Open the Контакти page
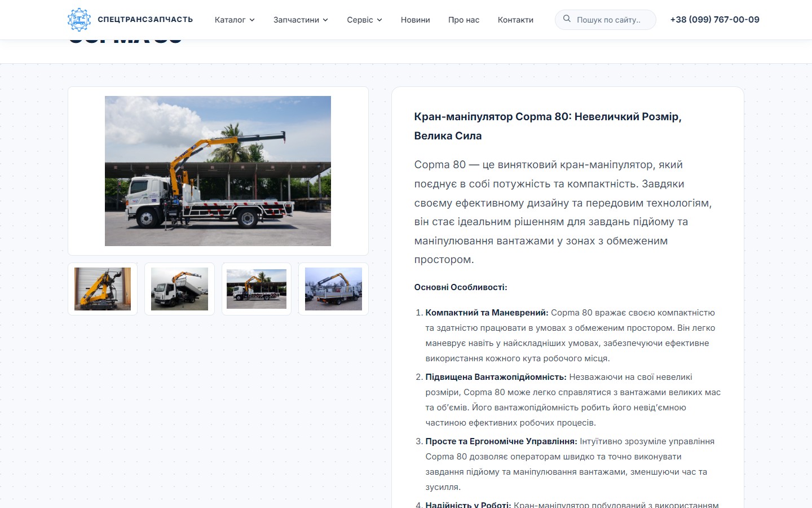 click(515, 20)
